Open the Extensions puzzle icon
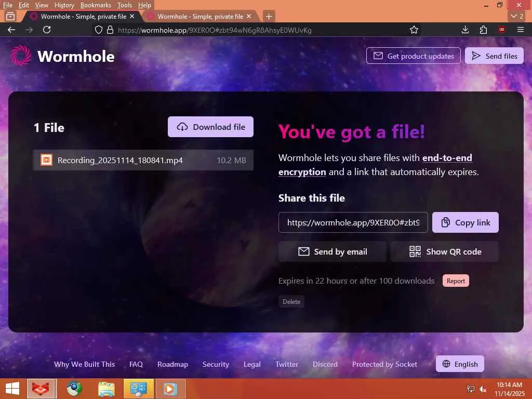This screenshot has width=532, height=399. [x=483, y=30]
